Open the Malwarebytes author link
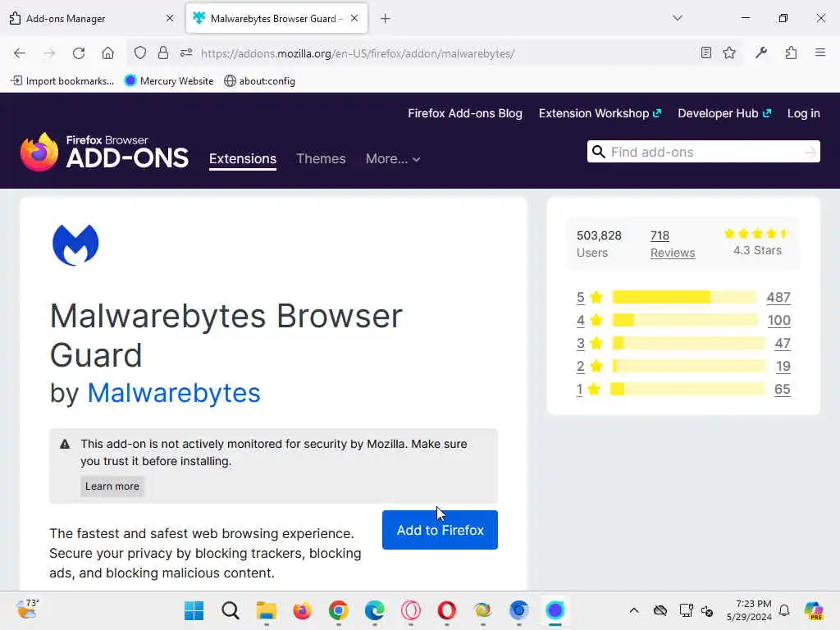 (x=174, y=393)
